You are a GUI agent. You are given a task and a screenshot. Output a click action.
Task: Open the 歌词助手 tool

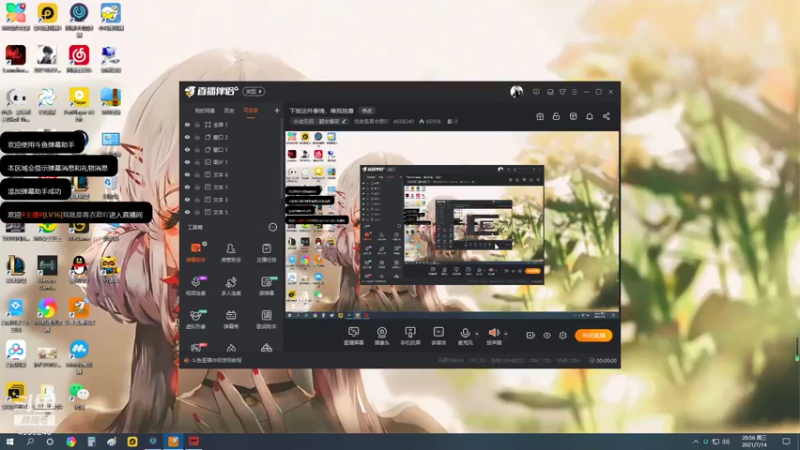point(266,319)
